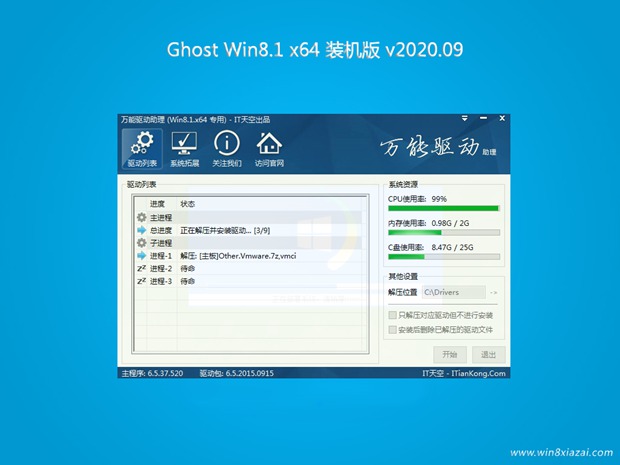Click the blue arrow icon beside 总进度

(141, 230)
